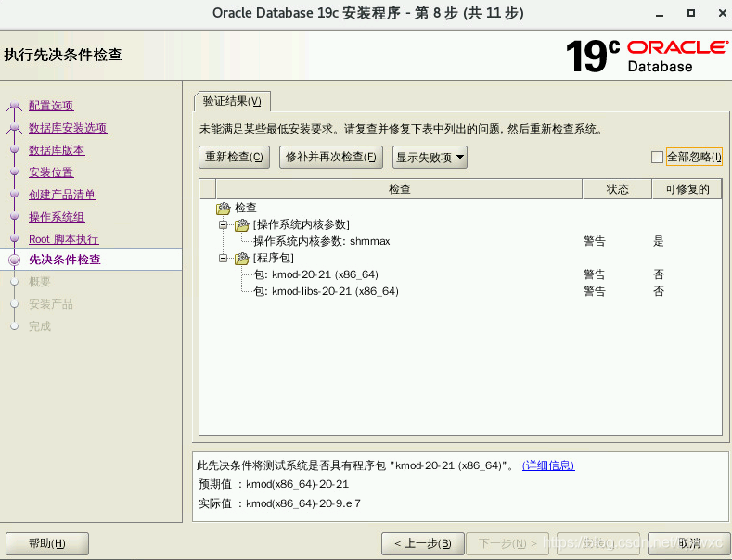The image size is (732, 560).
Task: Click the current step bullet 先决条件检查
Action: (15, 260)
